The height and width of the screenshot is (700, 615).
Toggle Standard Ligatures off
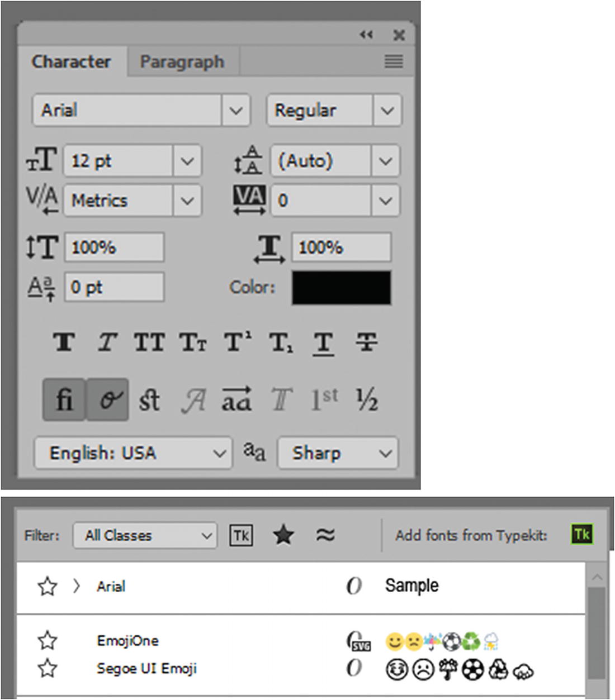click(x=63, y=399)
